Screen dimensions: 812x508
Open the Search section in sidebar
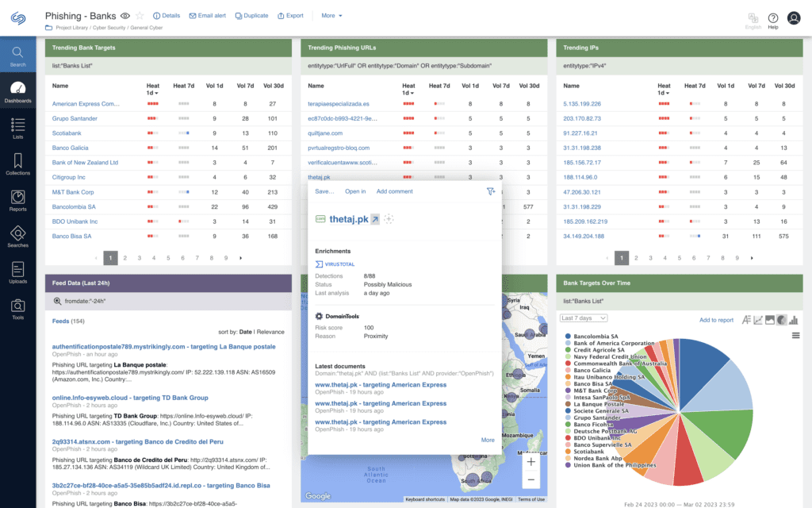pos(17,56)
